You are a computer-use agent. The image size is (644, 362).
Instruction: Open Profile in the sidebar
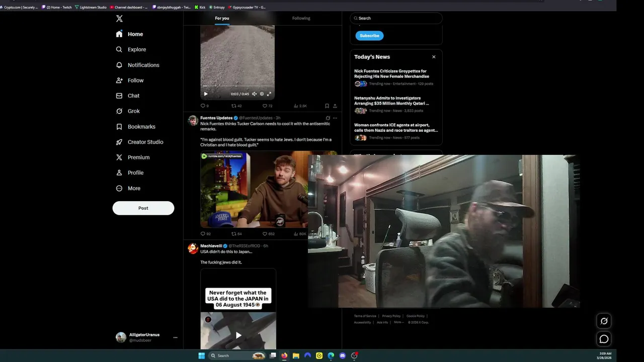(x=129, y=172)
